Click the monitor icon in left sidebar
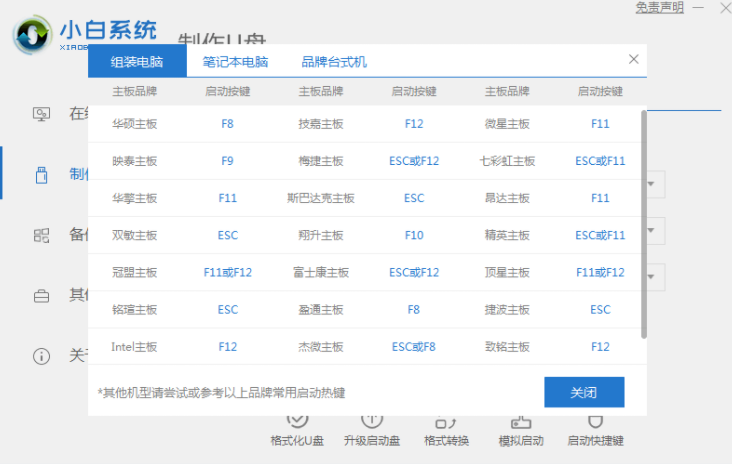This screenshot has height=464, width=732. coord(42,114)
